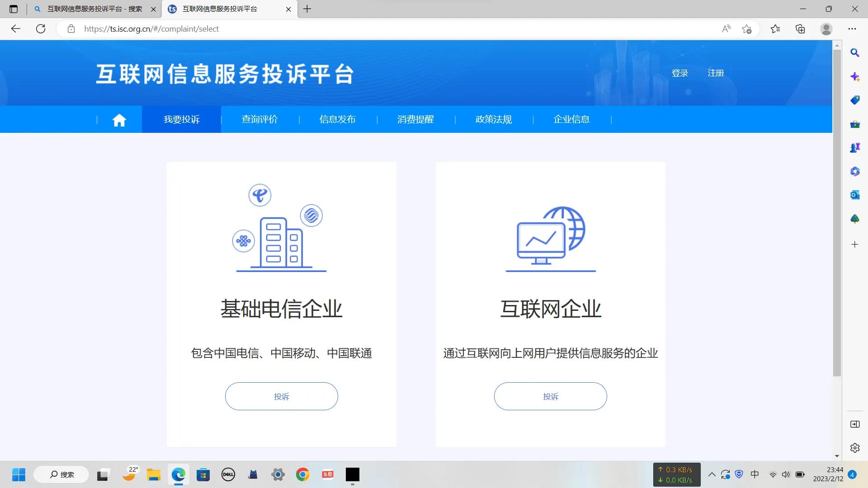
Task: Toggle the Edge sidebar collapse icon
Action: pyautogui.click(x=854, y=424)
